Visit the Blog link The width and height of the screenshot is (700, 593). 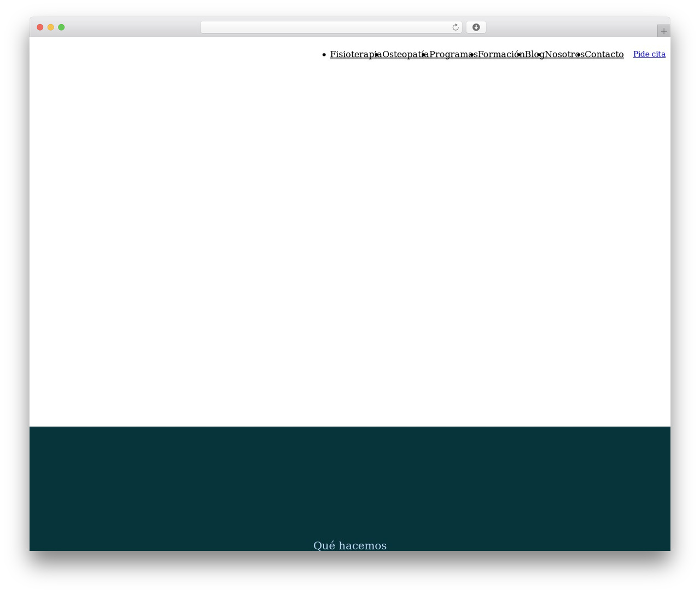tap(535, 54)
